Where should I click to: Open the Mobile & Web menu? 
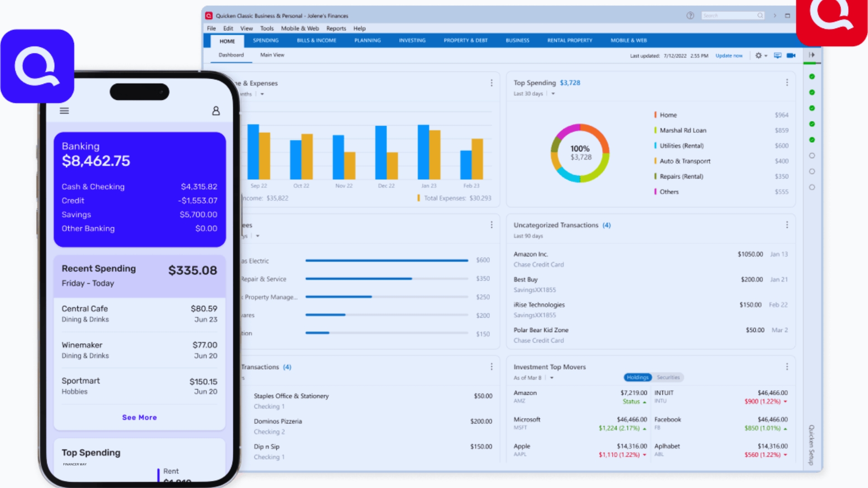tap(300, 28)
